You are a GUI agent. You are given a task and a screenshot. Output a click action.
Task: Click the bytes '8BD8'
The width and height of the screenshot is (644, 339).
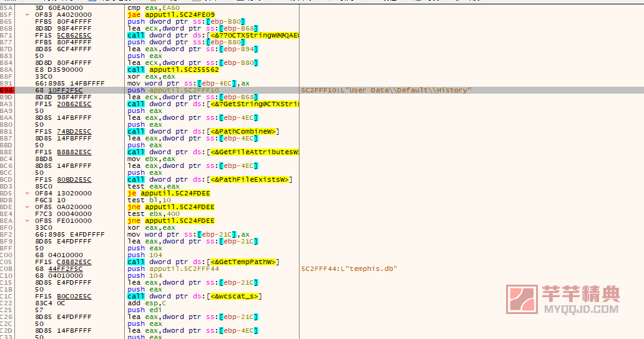44,159
